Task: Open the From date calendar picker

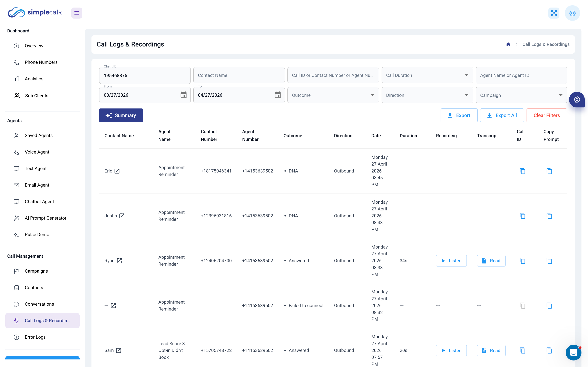Action: point(184,95)
